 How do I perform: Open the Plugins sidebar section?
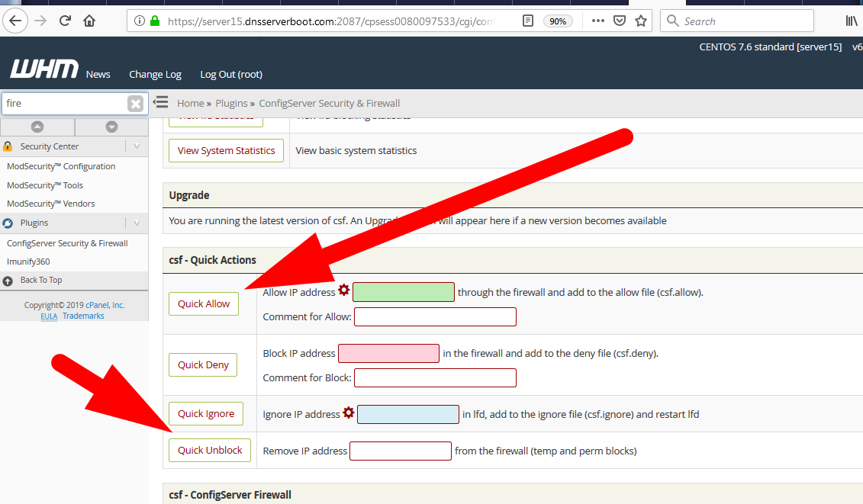tap(34, 223)
